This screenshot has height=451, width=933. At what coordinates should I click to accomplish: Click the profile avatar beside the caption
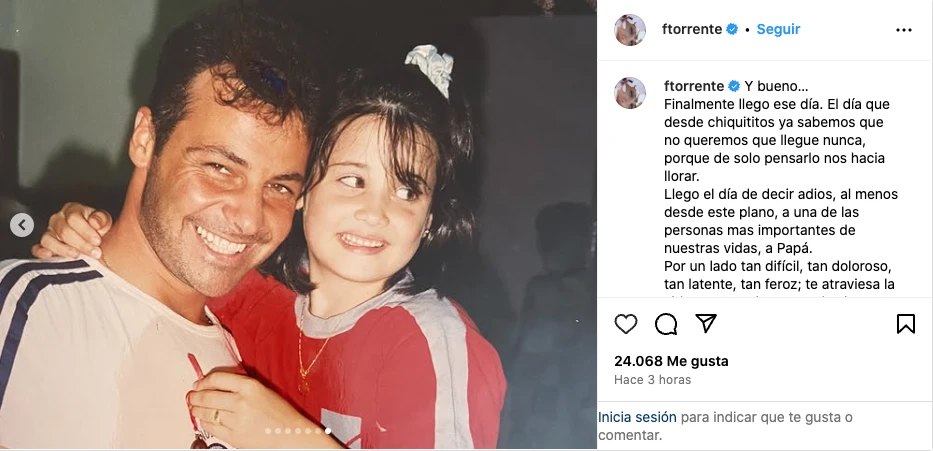630,93
